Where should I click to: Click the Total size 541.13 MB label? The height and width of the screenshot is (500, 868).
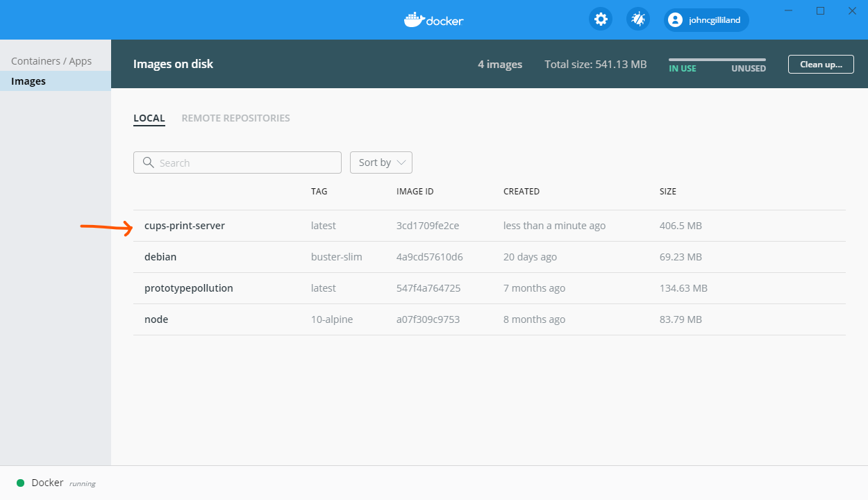(596, 64)
